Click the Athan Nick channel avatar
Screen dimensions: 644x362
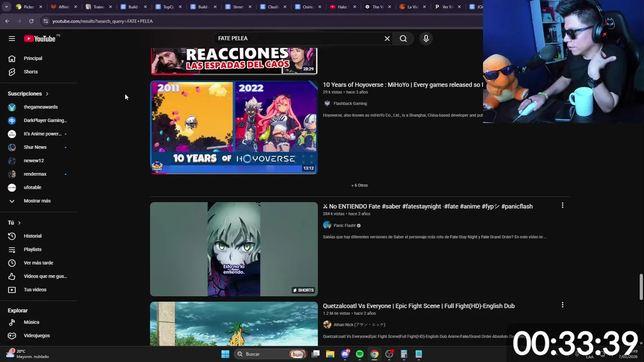pyautogui.click(x=327, y=325)
